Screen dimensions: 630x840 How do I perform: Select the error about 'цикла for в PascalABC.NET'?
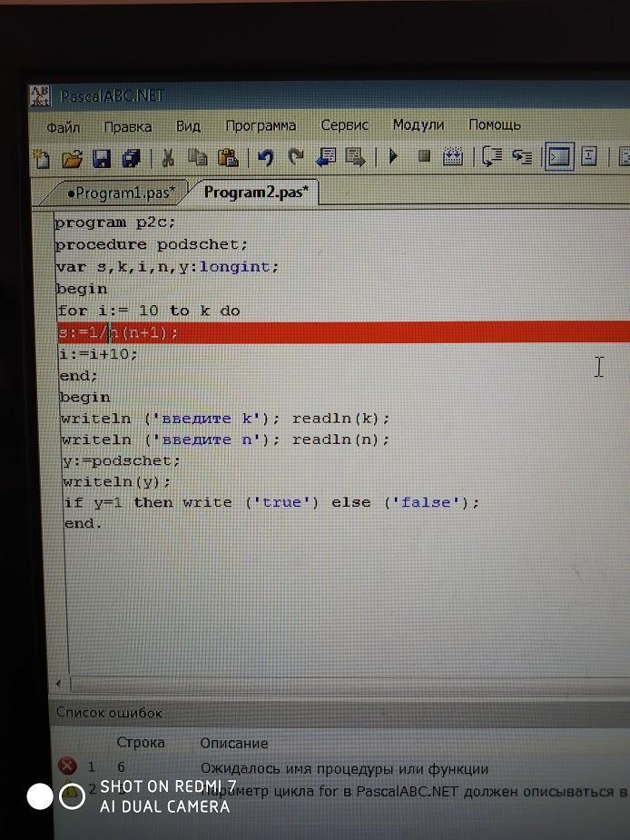point(415,791)
